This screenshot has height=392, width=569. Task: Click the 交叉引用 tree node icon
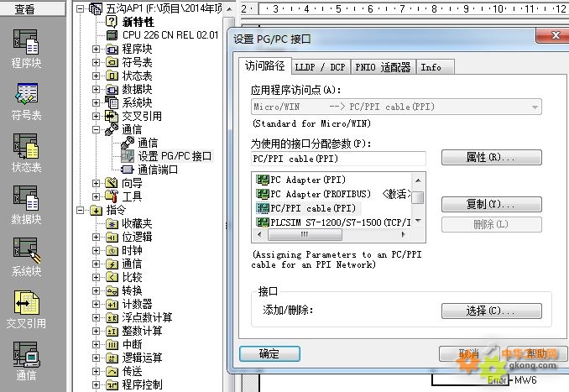[x=112, y=116]
